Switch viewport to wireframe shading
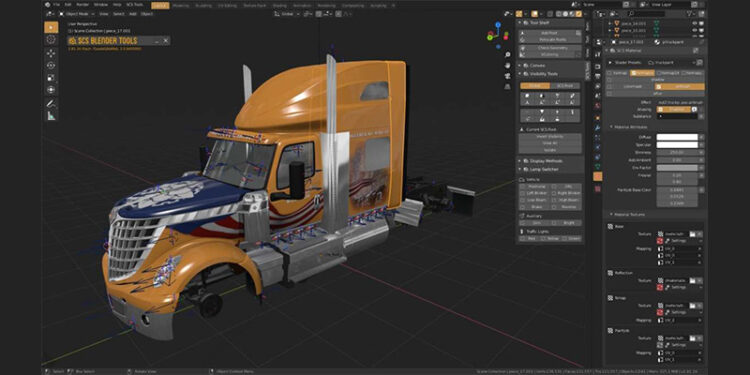This screenshot has width=750, height=375. [x=559, y=13]
